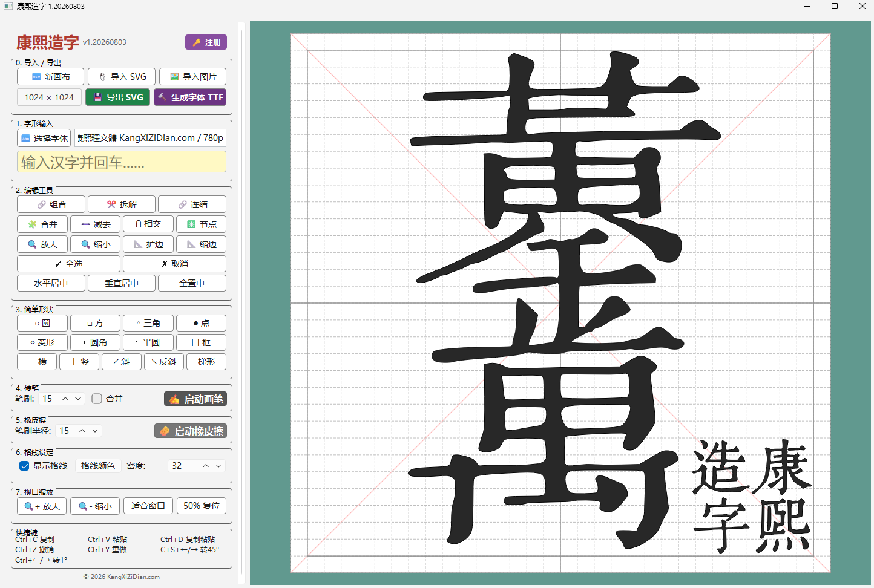Viewport: 874px width, 588px height.
Task: Add a triangle shape 三角
Action: pyautogui.click(x=148, y=323)
